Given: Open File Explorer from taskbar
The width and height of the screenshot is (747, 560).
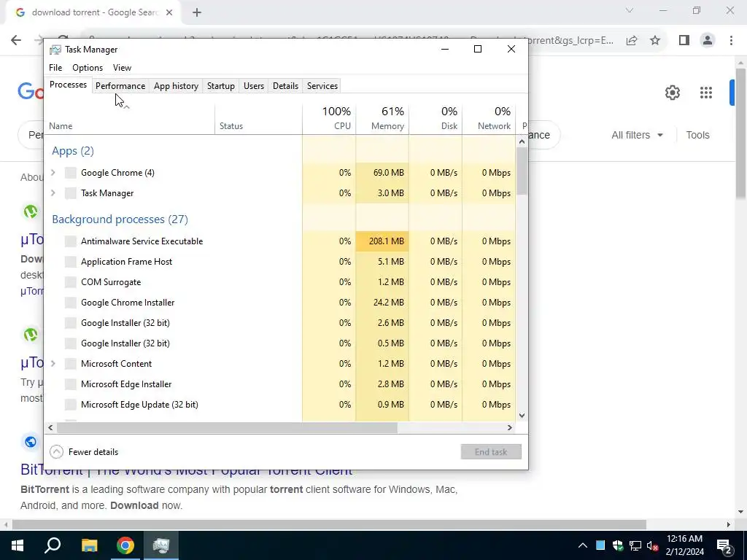Looking at the screenshot, I should point(89,545).
